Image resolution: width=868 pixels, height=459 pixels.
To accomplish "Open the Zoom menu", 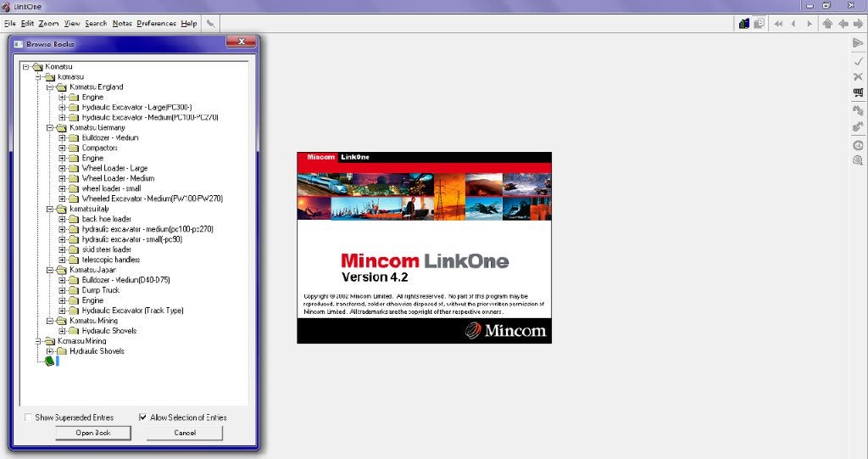I will tap(48, 23).
